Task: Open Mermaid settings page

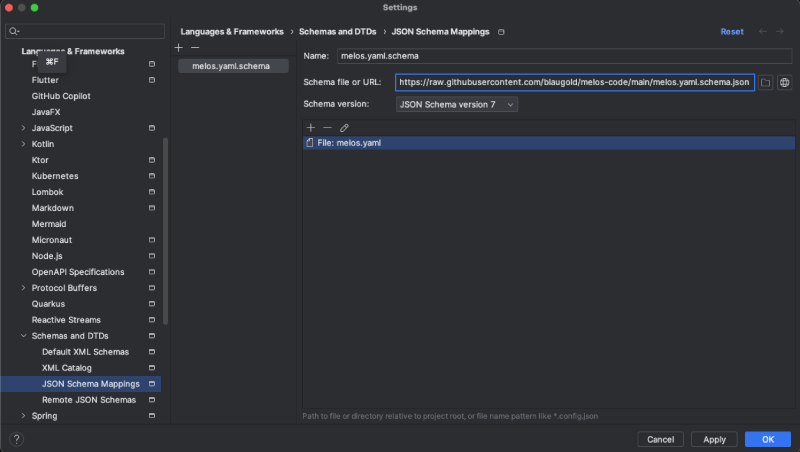Action: click(49, 224)
